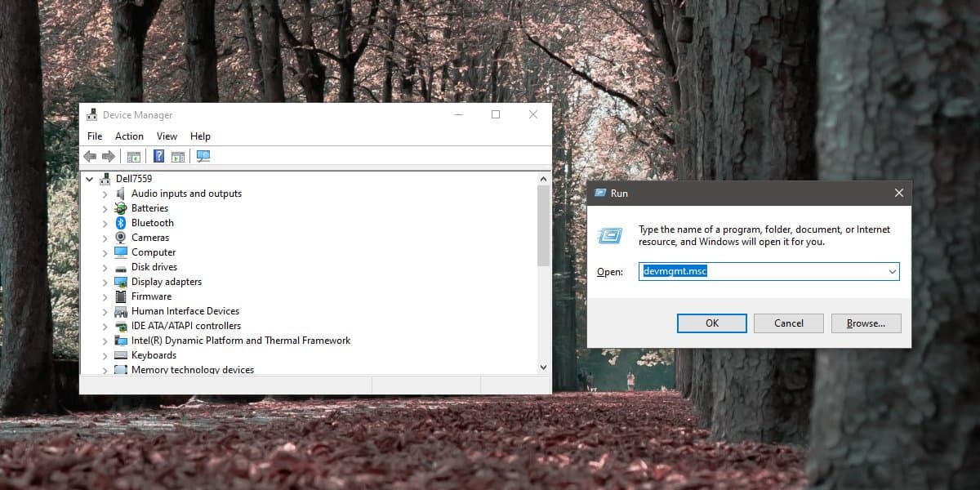
Task: Click the chip icon beside Firmware
Action: point(121,296)
